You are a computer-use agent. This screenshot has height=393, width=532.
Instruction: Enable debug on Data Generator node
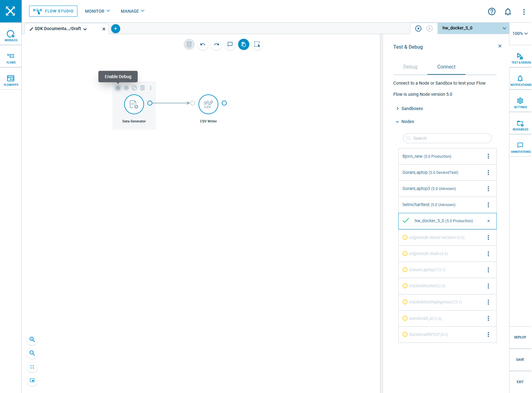(118, 88)
